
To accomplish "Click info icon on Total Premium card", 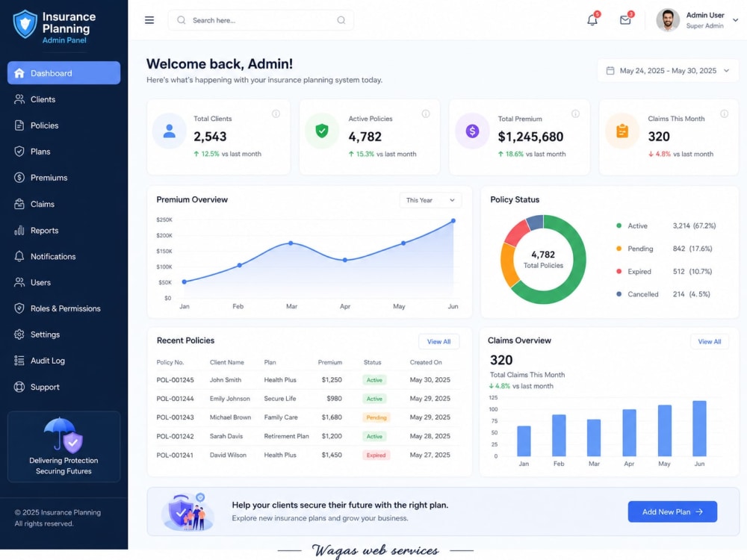I will coord(575,113).
